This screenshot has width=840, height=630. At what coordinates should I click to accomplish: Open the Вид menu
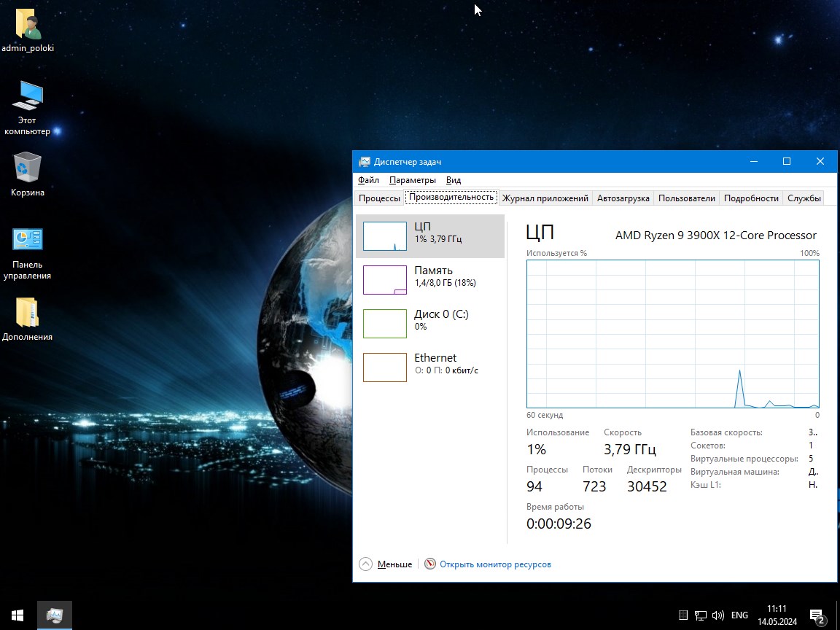[x=453, y=180]
